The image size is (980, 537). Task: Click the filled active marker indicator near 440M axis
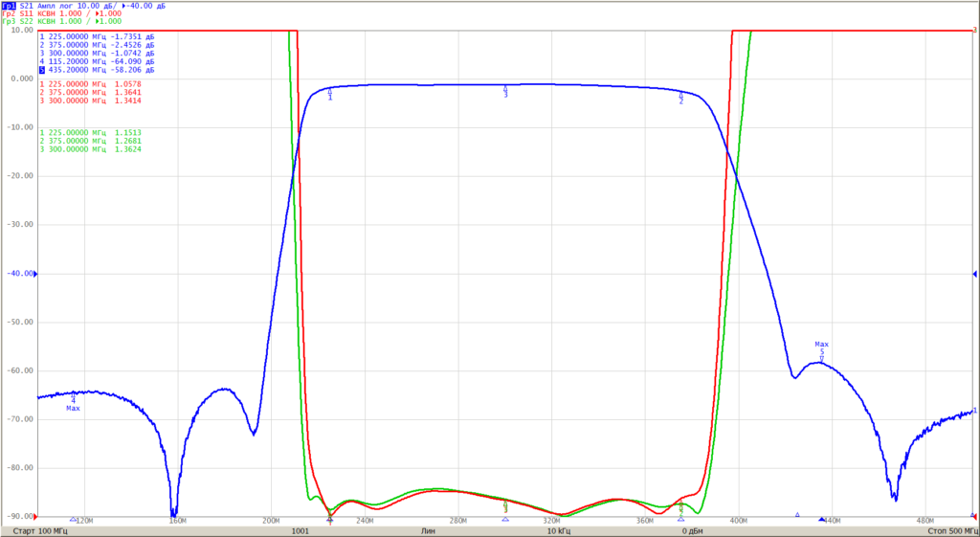822,520
